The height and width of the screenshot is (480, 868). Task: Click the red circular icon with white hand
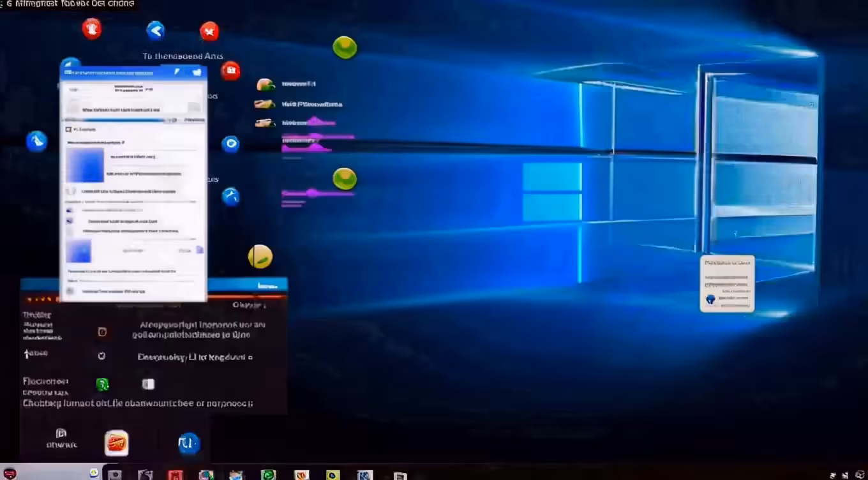point(92,29)
